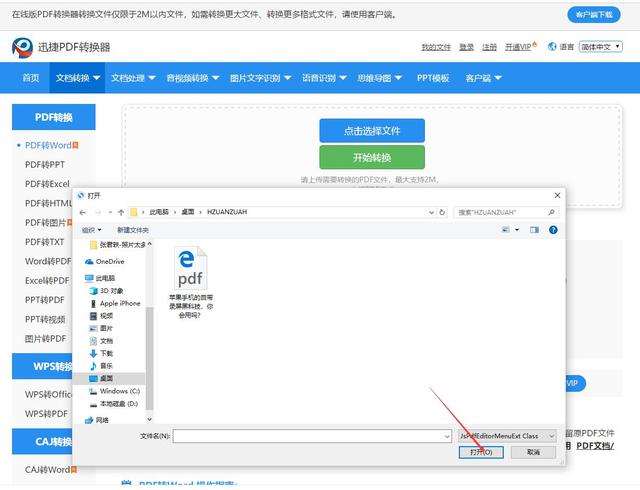Image resolution: width=640 pixels, height=490 pixels.
Task: Open 下载 folder in navigation tree
Action: point(101,353)
